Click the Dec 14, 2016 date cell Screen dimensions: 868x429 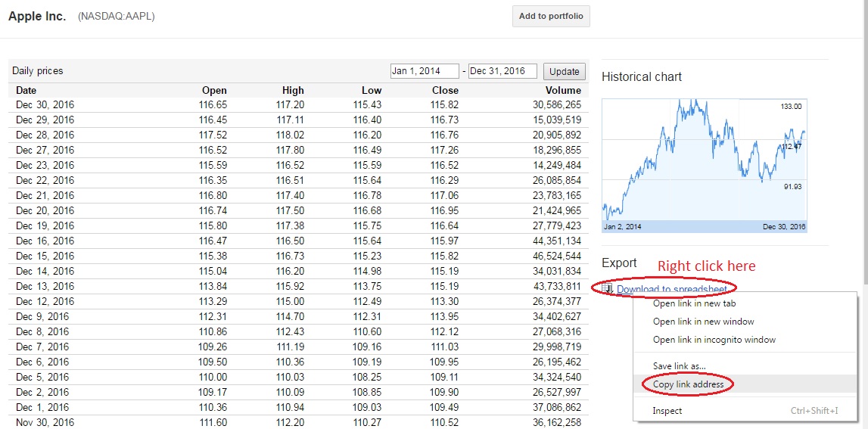[45, 271]
